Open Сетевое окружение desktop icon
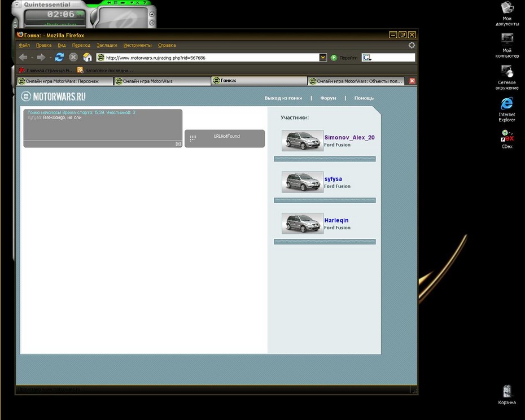525x420 pixels. pyautogui.click(x=507, y=77)
